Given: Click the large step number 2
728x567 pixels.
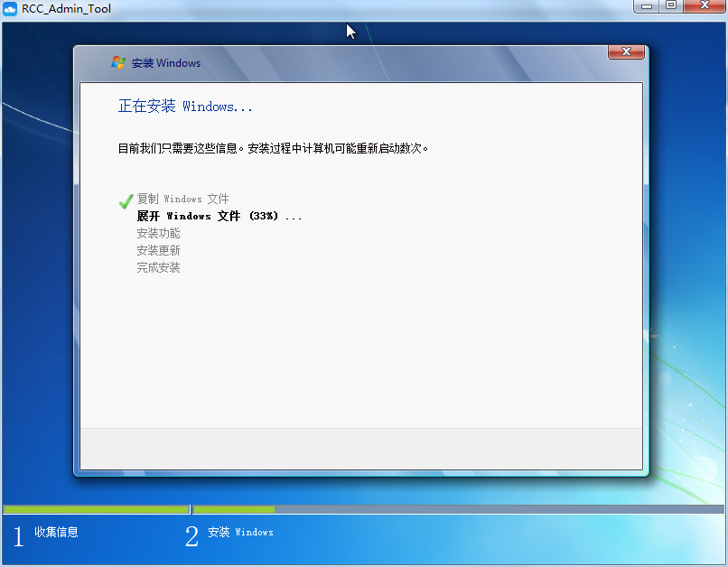Looking at the screenshot, I should pos(191,536).
